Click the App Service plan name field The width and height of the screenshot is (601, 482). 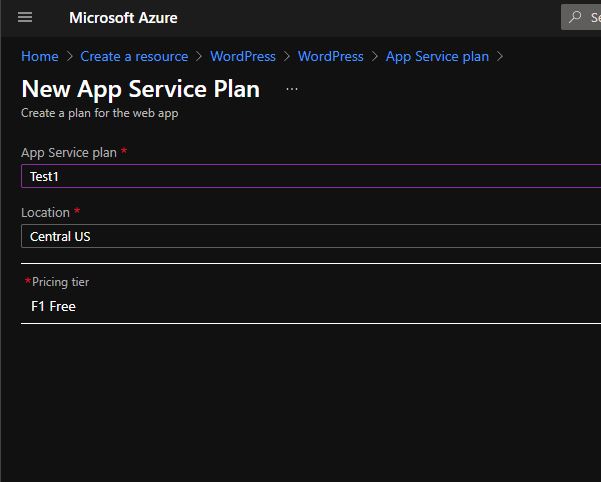pos(311,176)
